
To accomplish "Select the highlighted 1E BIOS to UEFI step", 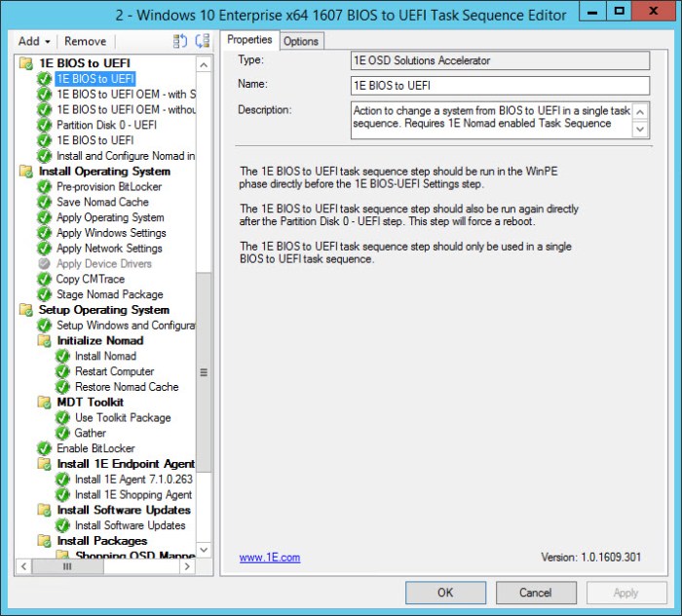I will click(95, 79).
